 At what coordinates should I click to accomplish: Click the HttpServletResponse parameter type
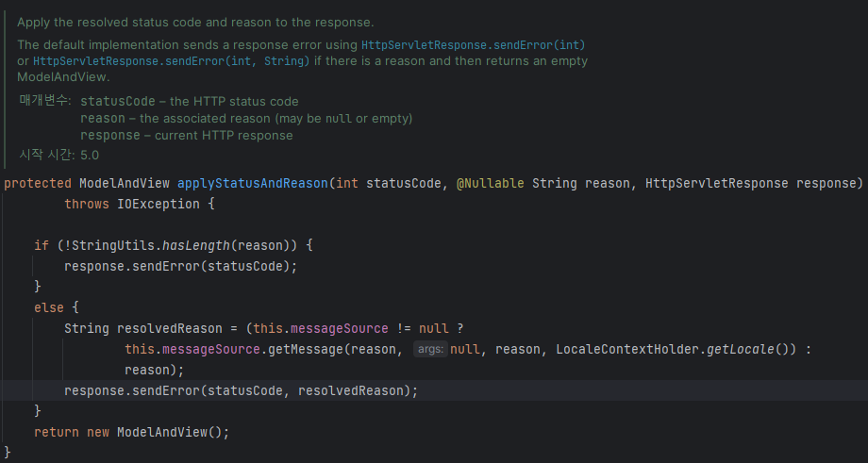[x=717, y=183]
